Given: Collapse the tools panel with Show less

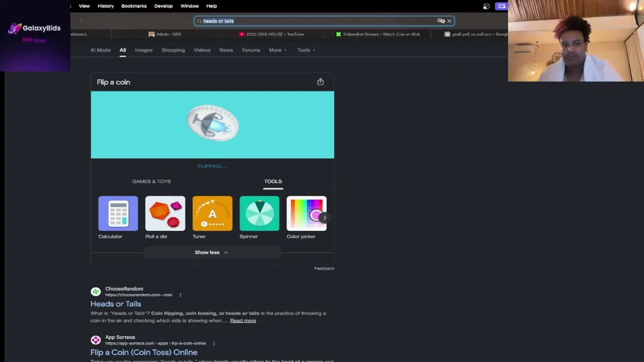Looking at the screenshot, I should (212, 252).
